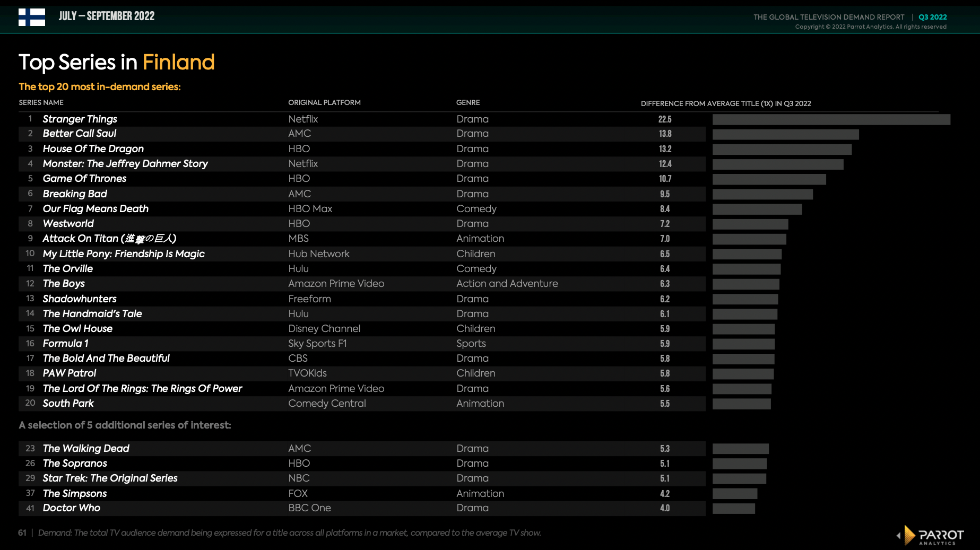Select 'Star Trek: The Original Series'
980x550 pixels.
pos(110,478)
